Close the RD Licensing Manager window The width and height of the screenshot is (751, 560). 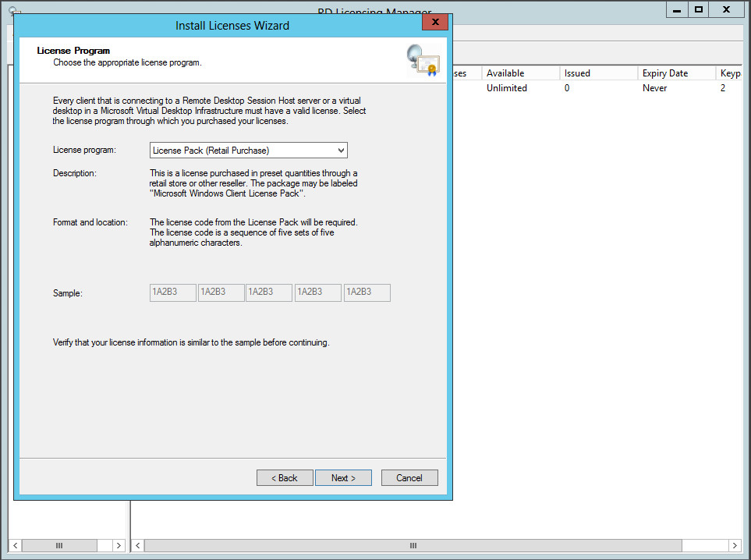tap(727, 9)
